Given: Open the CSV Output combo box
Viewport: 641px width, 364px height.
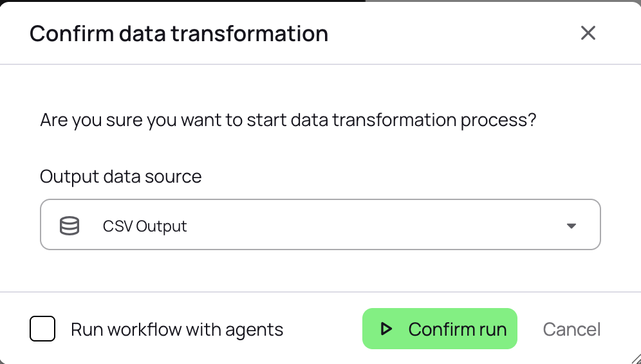Looking at the screenshot, I should click(x=320, y=224).
